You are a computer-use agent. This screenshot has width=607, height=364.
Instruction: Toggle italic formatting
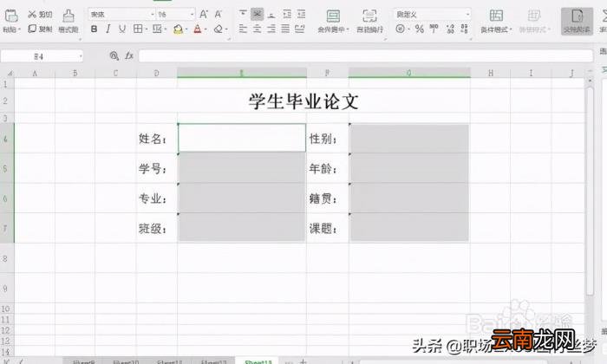point(108,29)
